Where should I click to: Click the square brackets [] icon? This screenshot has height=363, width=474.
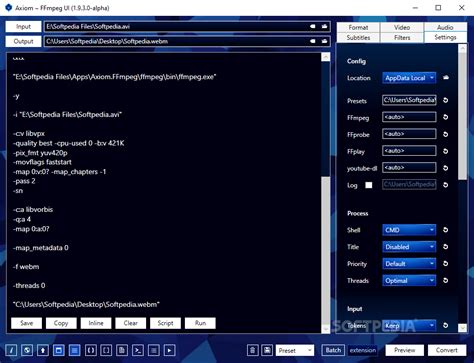(106, 350)
